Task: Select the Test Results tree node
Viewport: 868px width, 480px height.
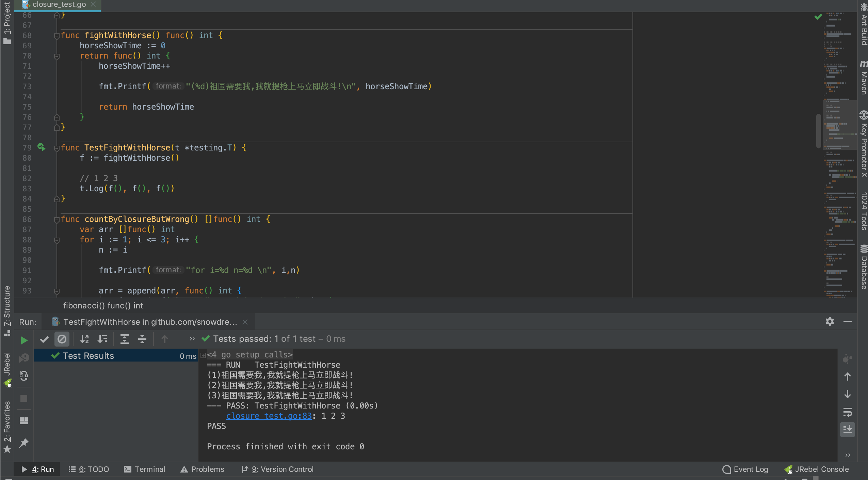Action: pyautogui.click(x=88, y=355)
